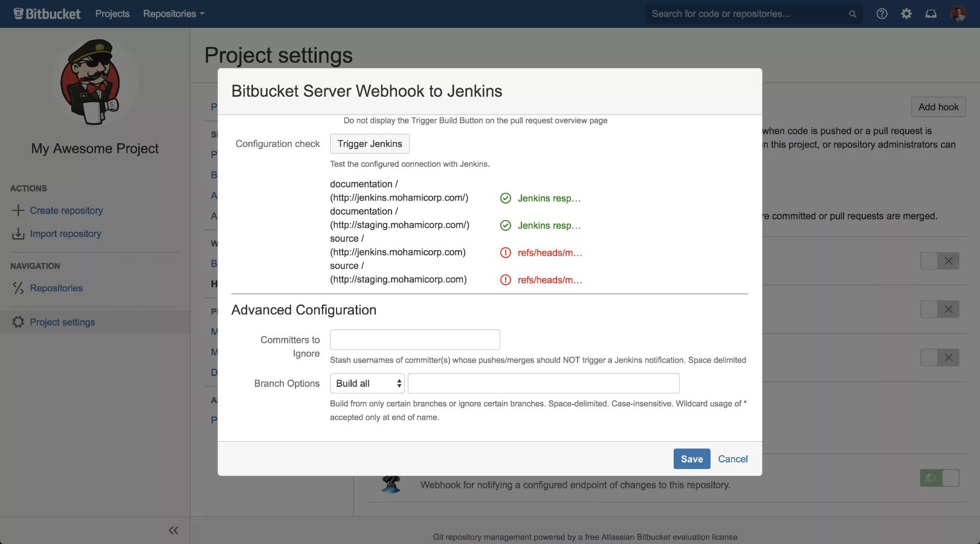Click 'My Awesome Project' project name
Viewport: 980px width, 544px height.
(95, 149)
